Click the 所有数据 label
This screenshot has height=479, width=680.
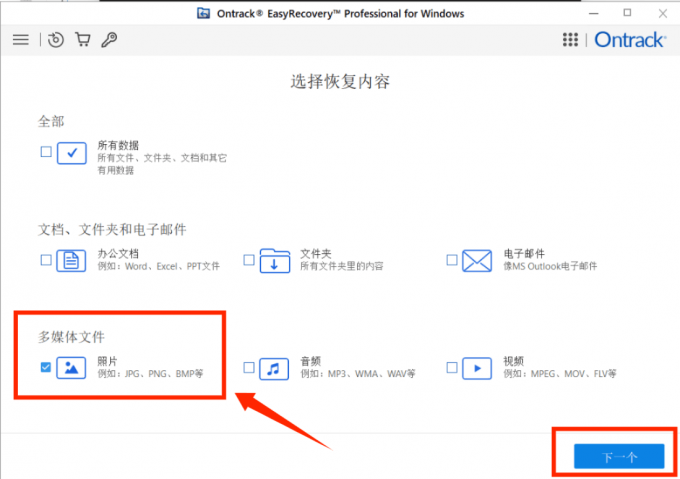[118, 145]
